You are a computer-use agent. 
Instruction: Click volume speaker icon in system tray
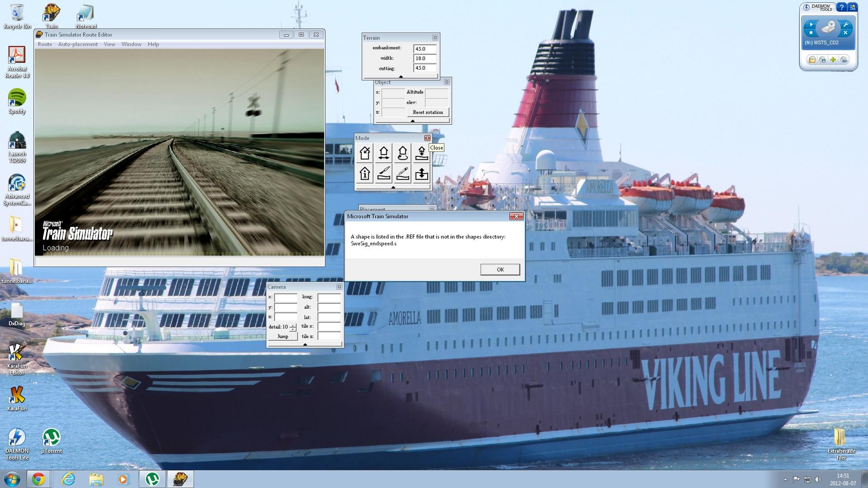point(818,479)
